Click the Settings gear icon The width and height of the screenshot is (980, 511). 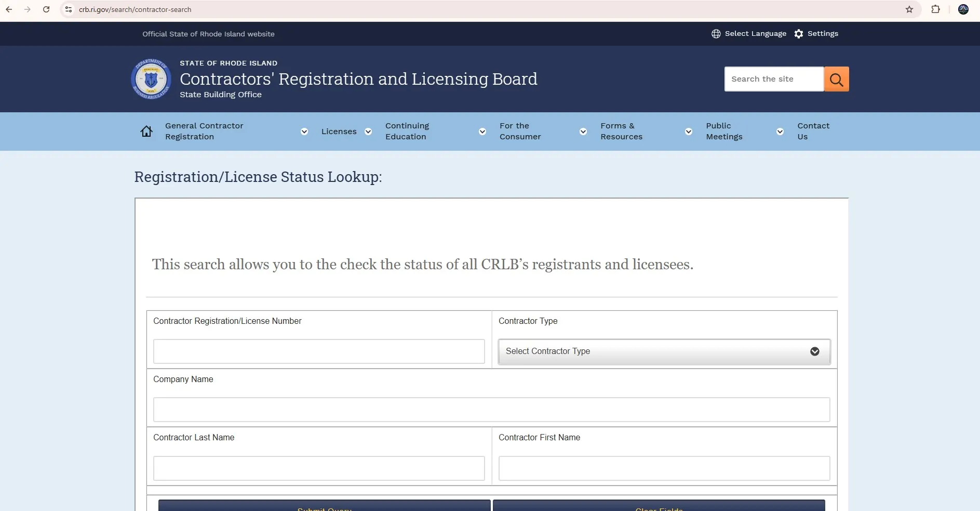(799, 34)
